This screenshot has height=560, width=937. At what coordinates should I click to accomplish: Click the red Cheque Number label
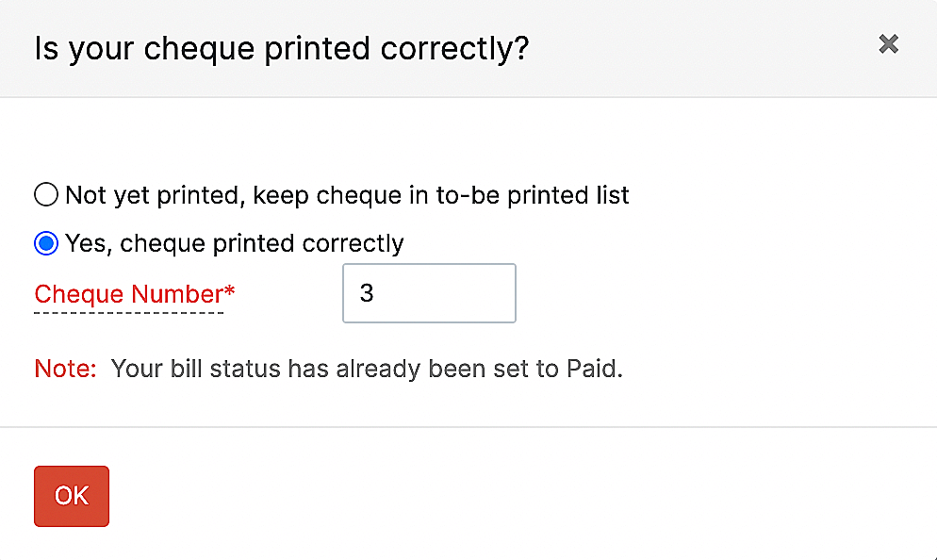pos(128,294)
